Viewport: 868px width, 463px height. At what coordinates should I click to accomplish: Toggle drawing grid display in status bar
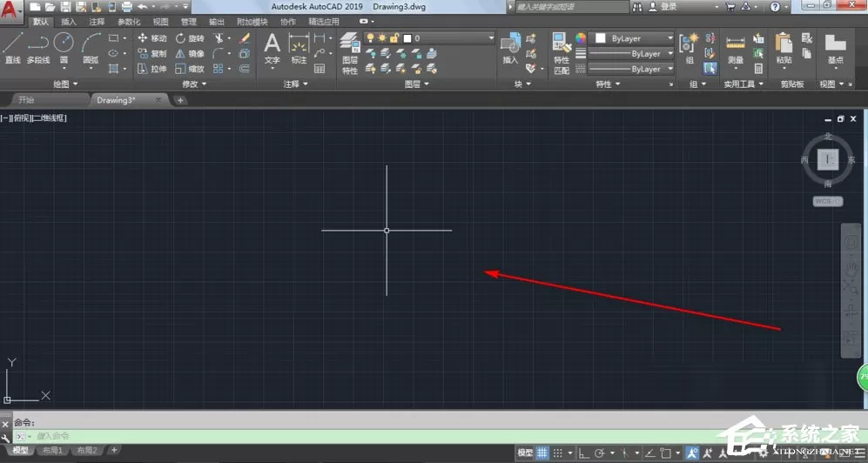542,453
